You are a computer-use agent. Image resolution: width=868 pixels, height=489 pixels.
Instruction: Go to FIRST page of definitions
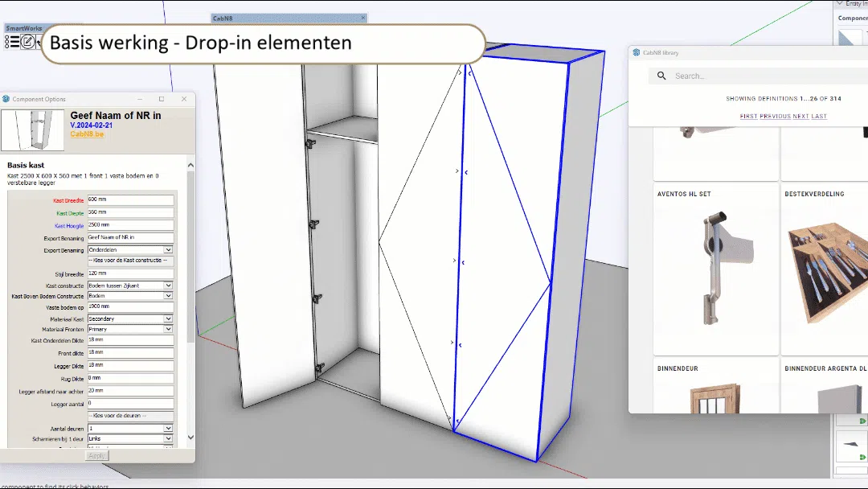pyautogui.click(x=748, y=117)
